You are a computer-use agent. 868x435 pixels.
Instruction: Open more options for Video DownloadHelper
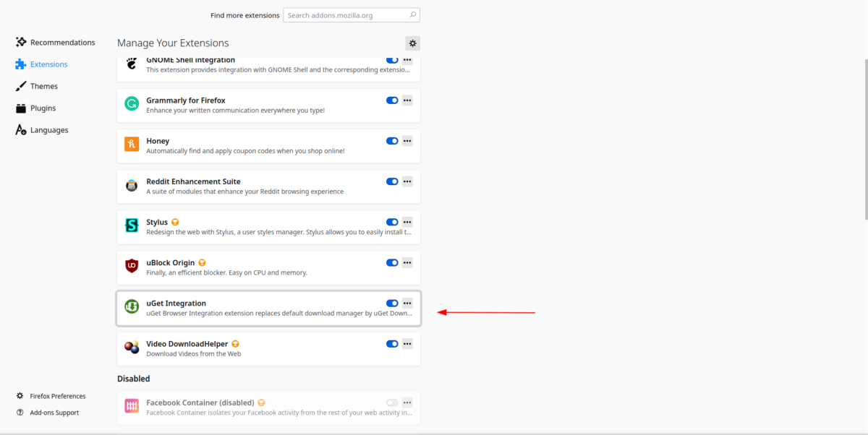click(x=407, y=343)
